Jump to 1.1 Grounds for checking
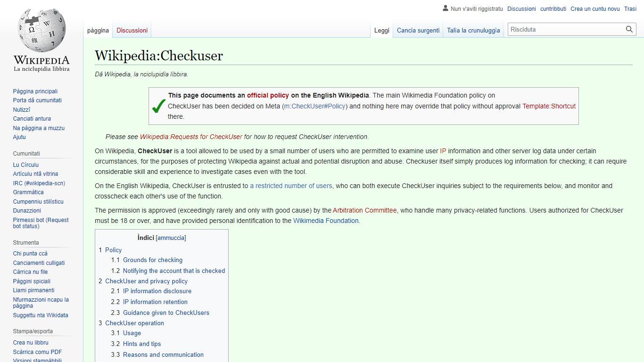The width and height of the screenshot is (644, 362). 147,260
